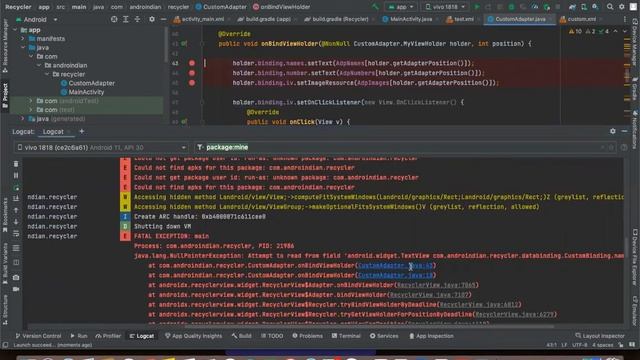Screen dimensions: 640x360
Task: Expand the manifests folder
Action: [23, 38]
